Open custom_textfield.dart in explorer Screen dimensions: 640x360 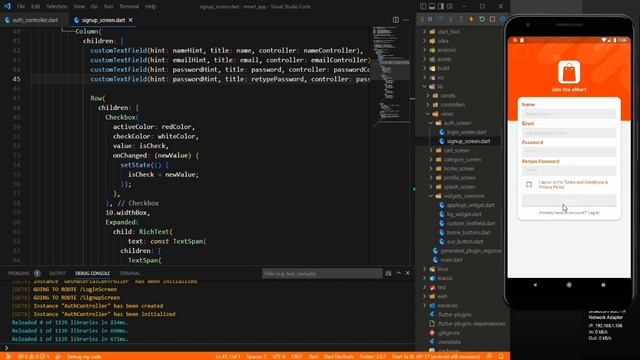click(471, 223)
